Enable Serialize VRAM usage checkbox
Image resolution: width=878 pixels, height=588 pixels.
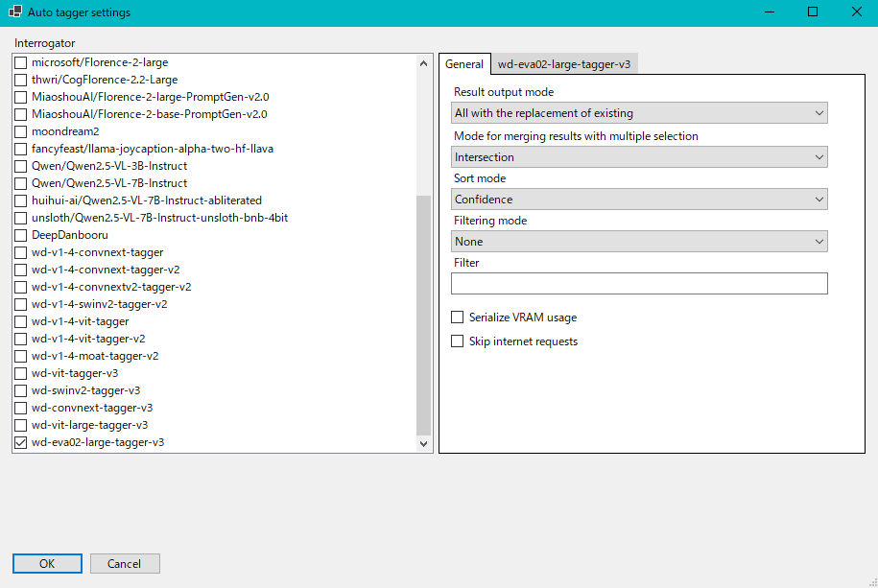click(458, 318)
